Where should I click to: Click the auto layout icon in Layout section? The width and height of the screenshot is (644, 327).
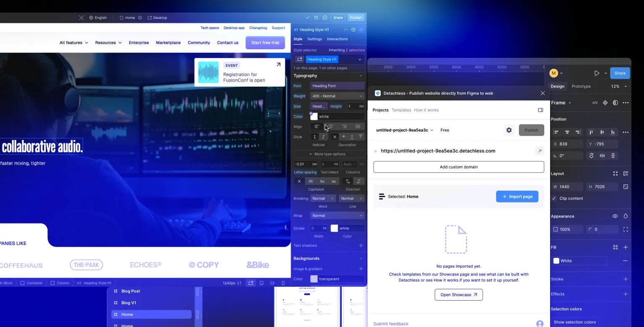(x=626, y=174)
